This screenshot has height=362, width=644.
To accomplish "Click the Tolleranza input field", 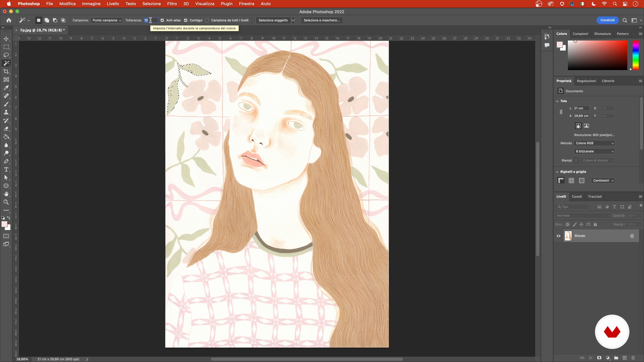I will click(150, 20).
